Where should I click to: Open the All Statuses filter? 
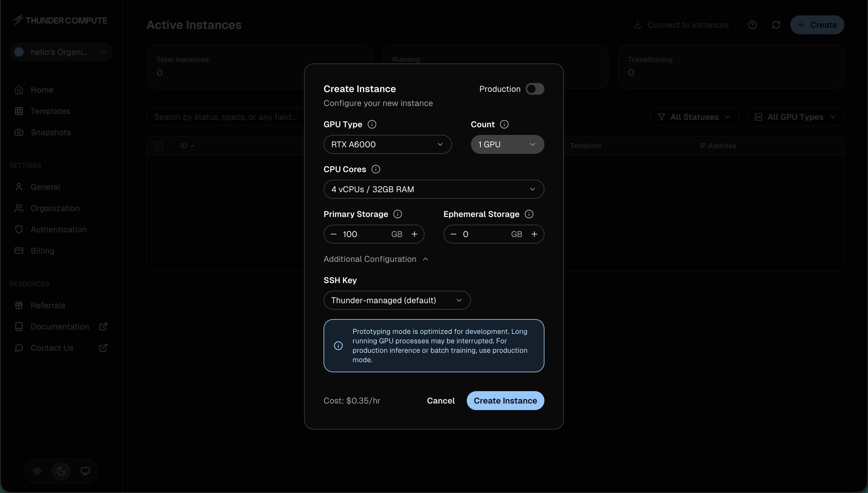point(694,117)
